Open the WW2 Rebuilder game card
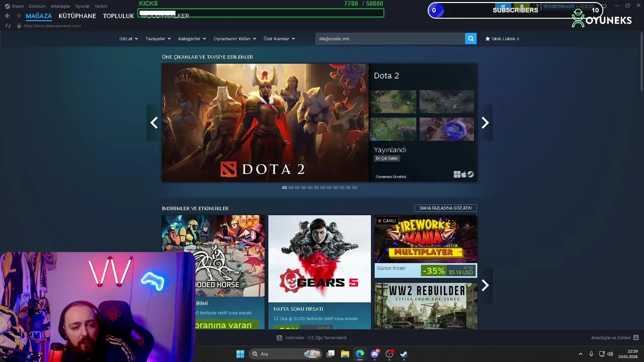Screen dimensions: 644x362 click(x=426, y=306)
